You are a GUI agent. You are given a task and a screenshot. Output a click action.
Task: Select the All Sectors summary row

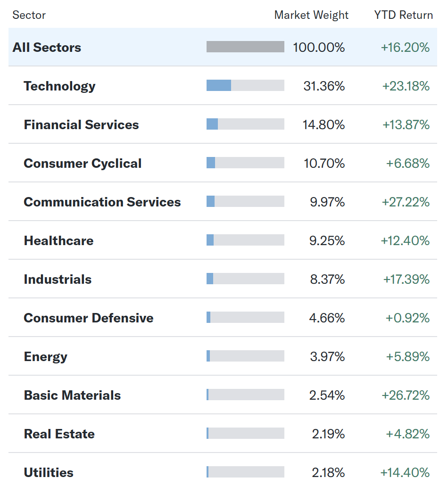47,47
